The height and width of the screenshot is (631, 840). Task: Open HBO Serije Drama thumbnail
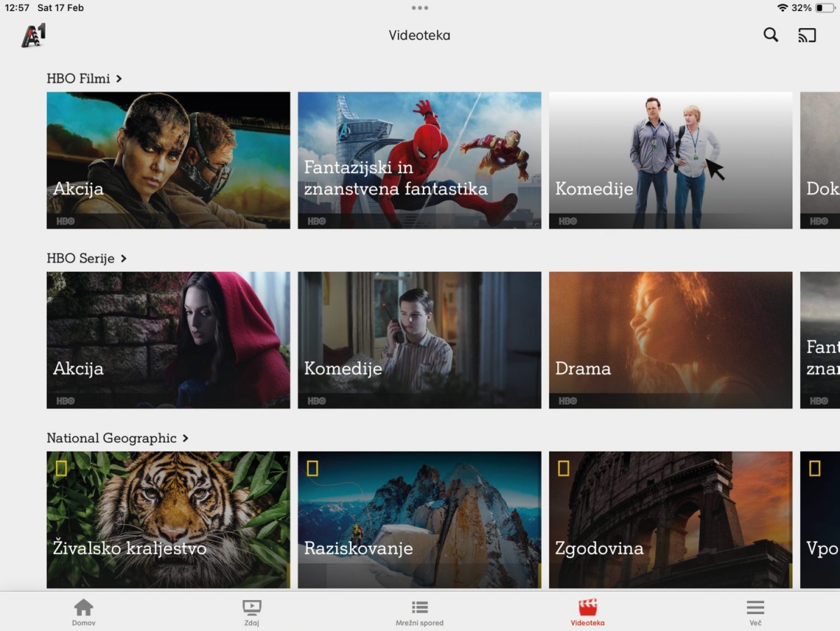[x=671, y=340]
